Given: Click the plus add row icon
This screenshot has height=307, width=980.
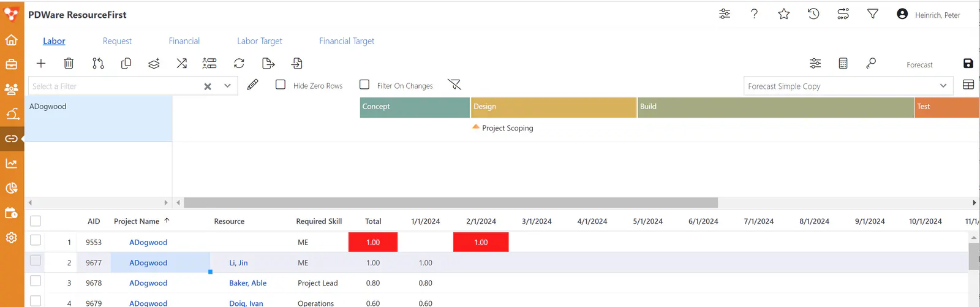Looking at the screenshot, I should pos(41,63).
